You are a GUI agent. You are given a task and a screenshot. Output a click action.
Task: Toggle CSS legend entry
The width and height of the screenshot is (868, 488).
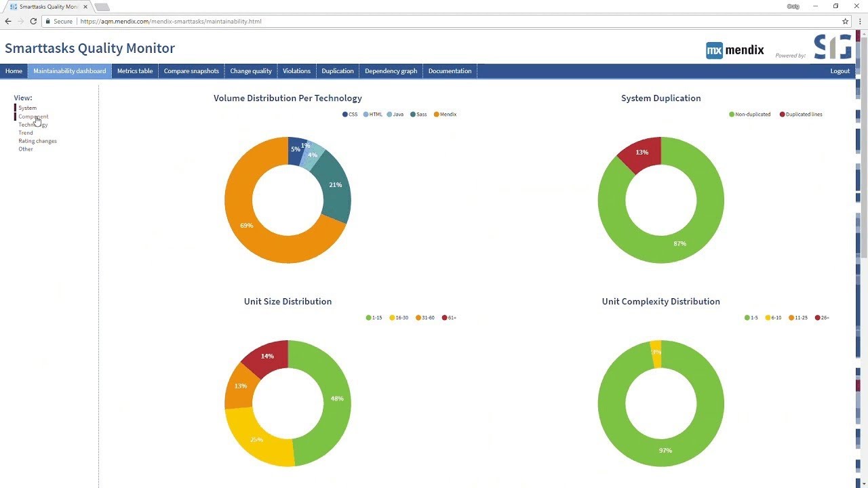pos(350,115)
